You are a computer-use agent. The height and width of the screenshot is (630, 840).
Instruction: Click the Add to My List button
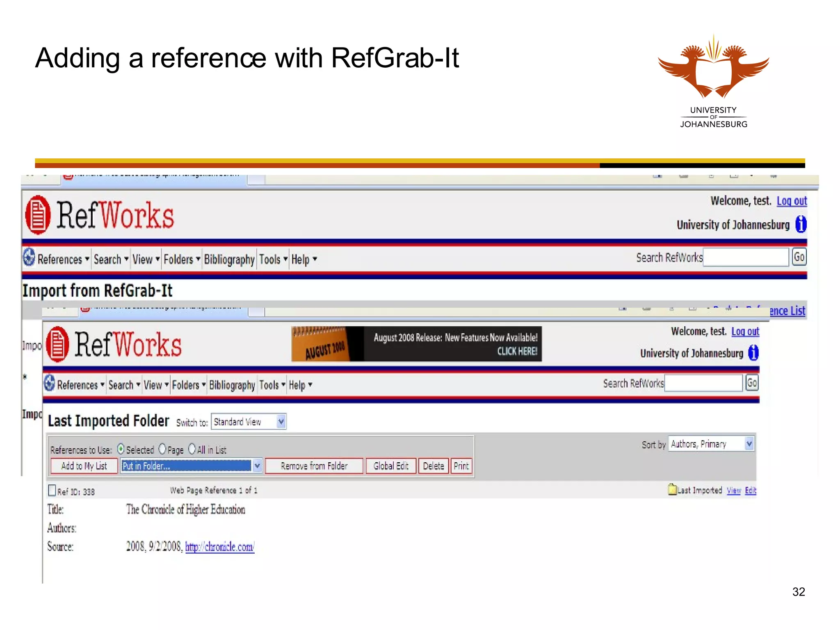coord(84,466)
